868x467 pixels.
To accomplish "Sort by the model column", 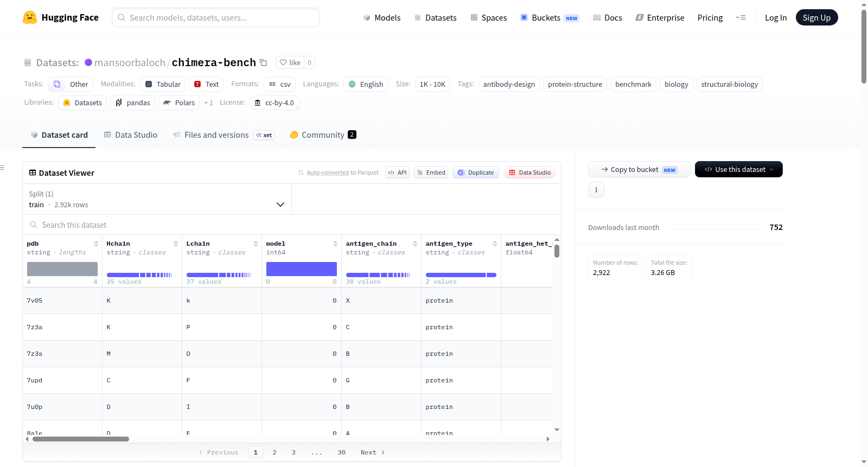I will (x=335, y=244).
